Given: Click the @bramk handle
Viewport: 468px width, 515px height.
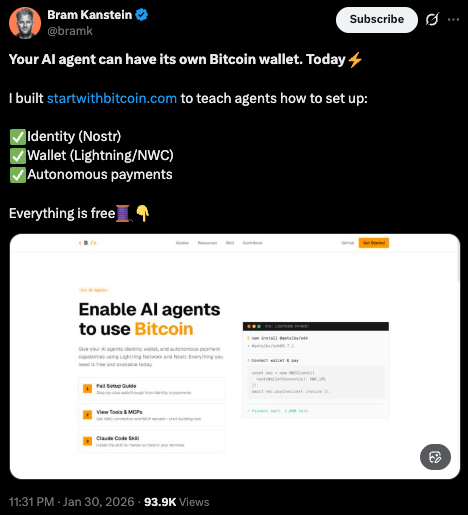Looking at the screenshot, I should [70, 31].
